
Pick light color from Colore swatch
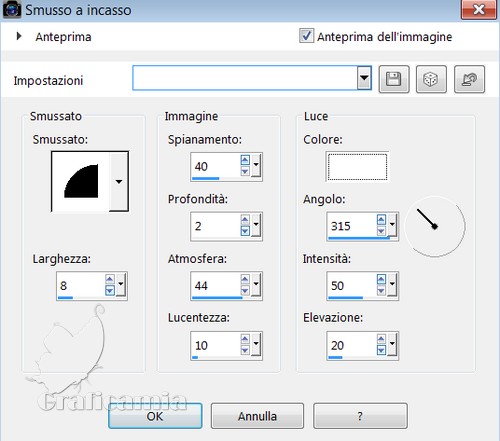[357, 167]
